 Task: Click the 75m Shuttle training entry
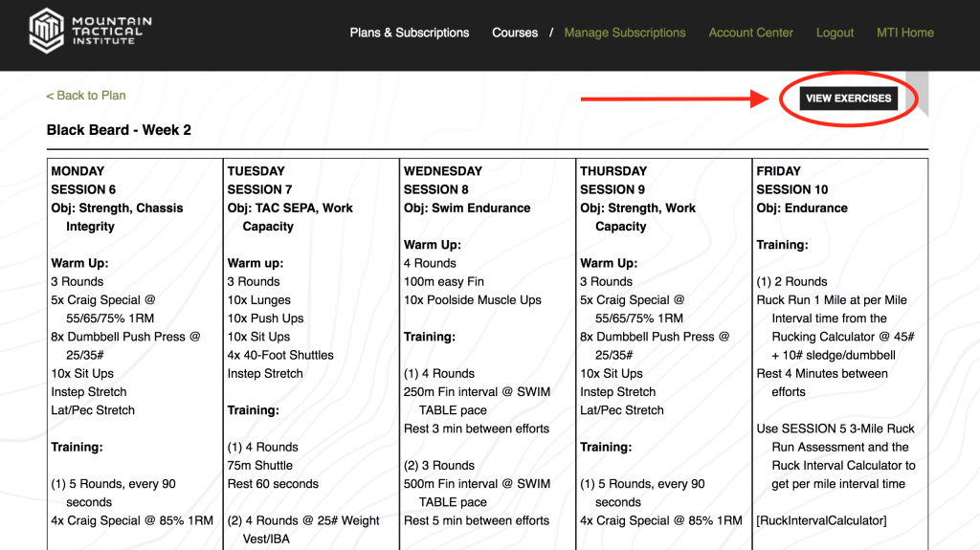click(x=260, y=465)
